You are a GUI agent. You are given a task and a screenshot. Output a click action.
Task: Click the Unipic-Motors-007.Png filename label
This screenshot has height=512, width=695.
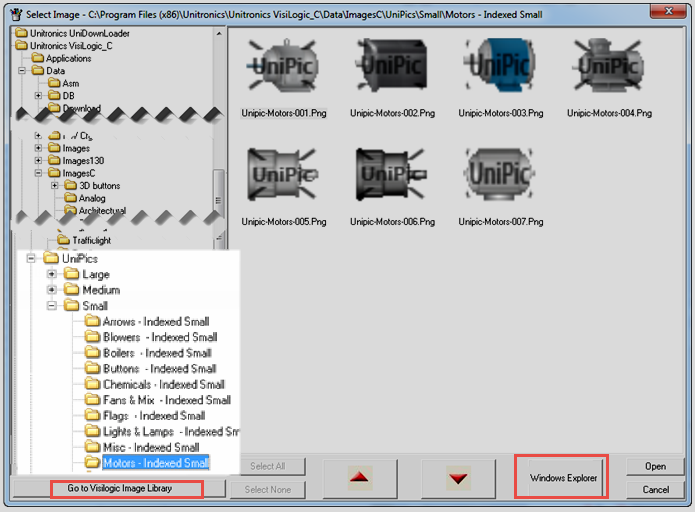(x=500, y=222)
